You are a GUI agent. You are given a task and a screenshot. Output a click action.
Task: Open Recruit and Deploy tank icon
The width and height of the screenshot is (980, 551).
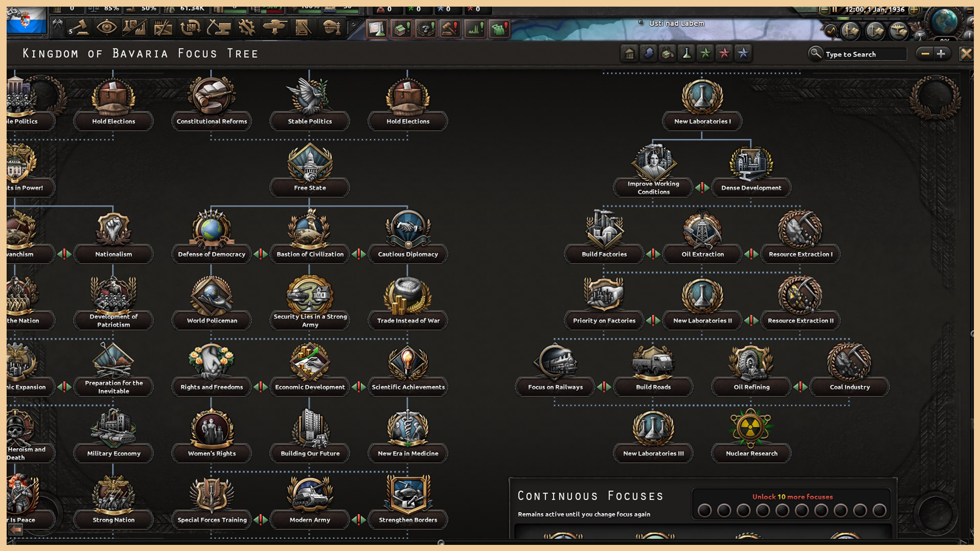[275, 28]
